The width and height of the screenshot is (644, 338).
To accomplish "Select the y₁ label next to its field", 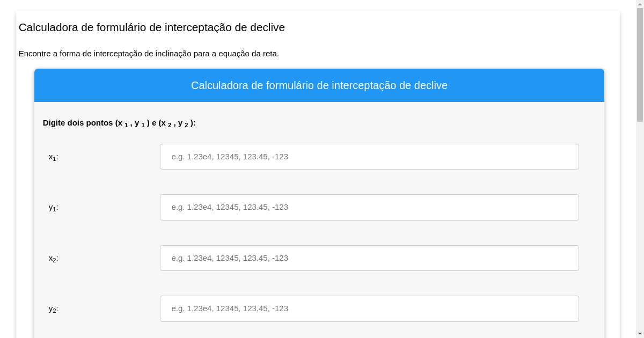I will 52,207.
